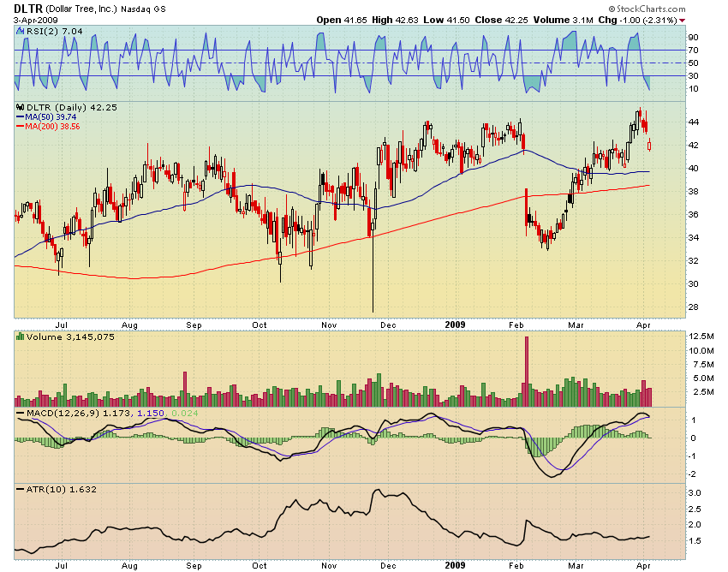This screenshot has width=728, height=572.
Task: Click the Volume 3.1M value in the header
Action: [x=564, y=20]
